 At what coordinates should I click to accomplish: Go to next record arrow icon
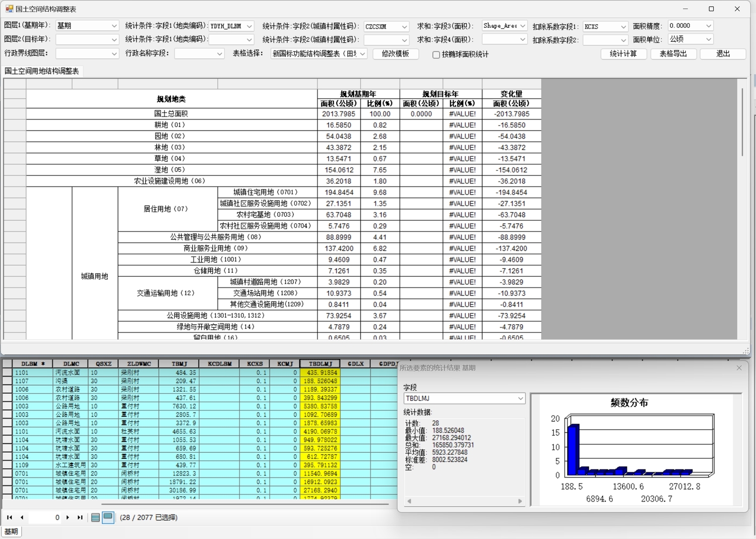[68, 517]
